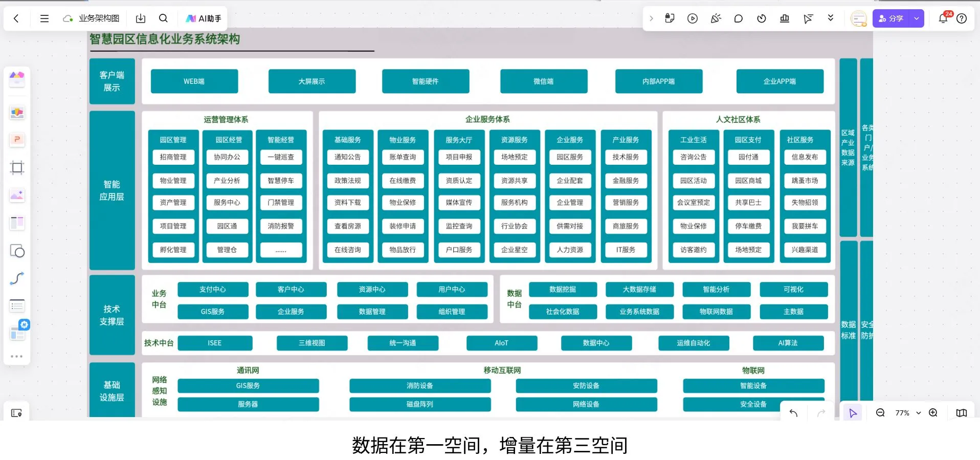Select the connector line tool
Viewport: 980px width, 460px height.
pyautogui.click(x=17, y=278)
